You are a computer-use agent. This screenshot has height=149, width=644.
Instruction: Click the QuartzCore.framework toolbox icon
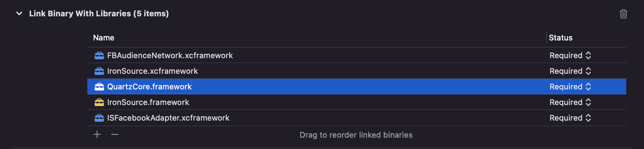(x=99, y=87)
